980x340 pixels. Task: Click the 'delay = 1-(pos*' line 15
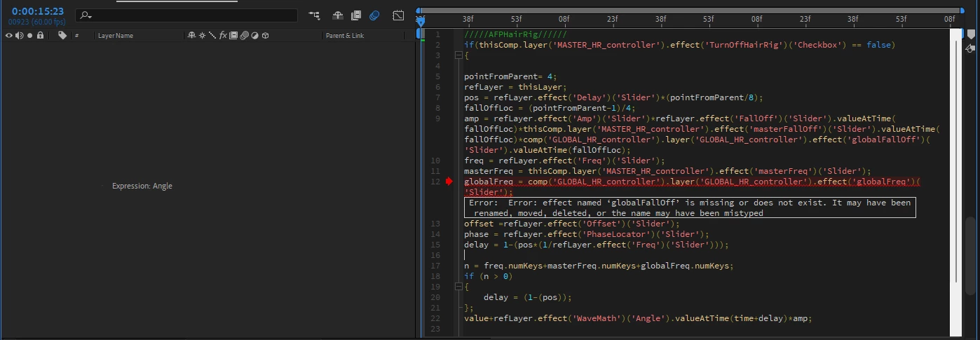(x=597, y=245)
